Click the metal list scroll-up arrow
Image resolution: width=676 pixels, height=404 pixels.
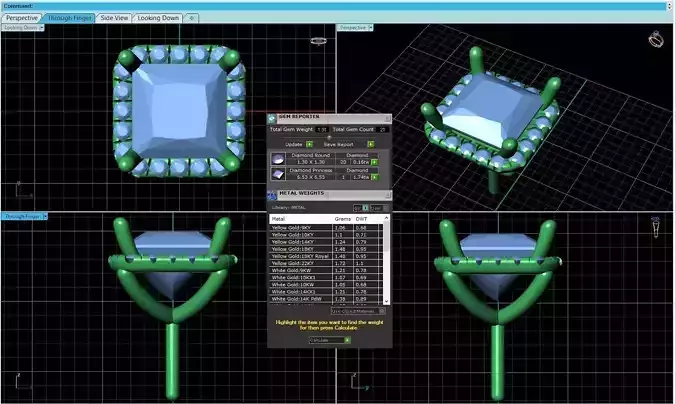click(386, 218)
